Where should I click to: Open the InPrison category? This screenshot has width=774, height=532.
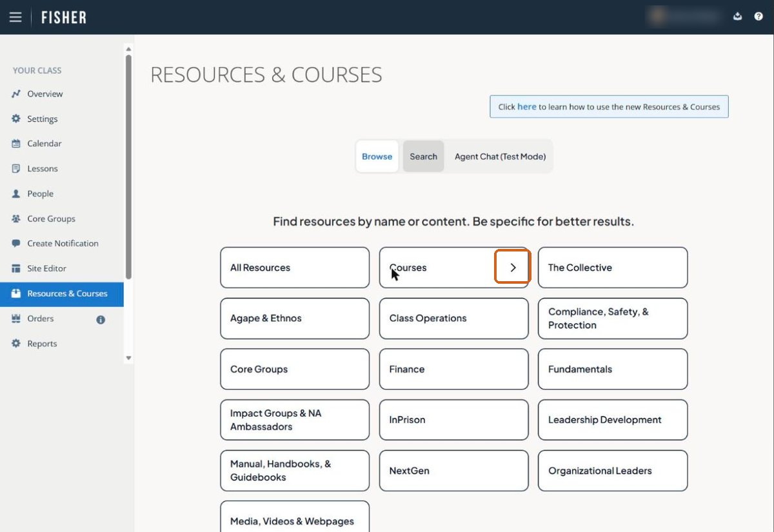click(454, 420)
